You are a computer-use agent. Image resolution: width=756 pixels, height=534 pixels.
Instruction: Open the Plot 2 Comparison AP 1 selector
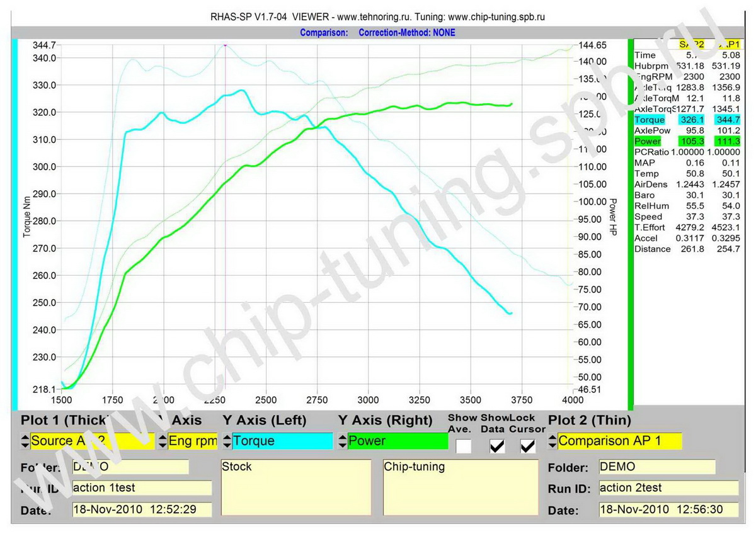pos(619,441)
